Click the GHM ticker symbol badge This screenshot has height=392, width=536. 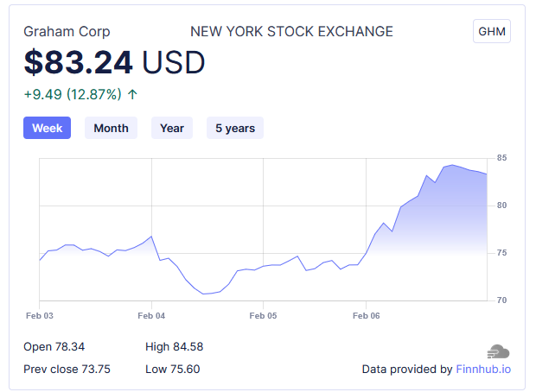coord(493,31)
